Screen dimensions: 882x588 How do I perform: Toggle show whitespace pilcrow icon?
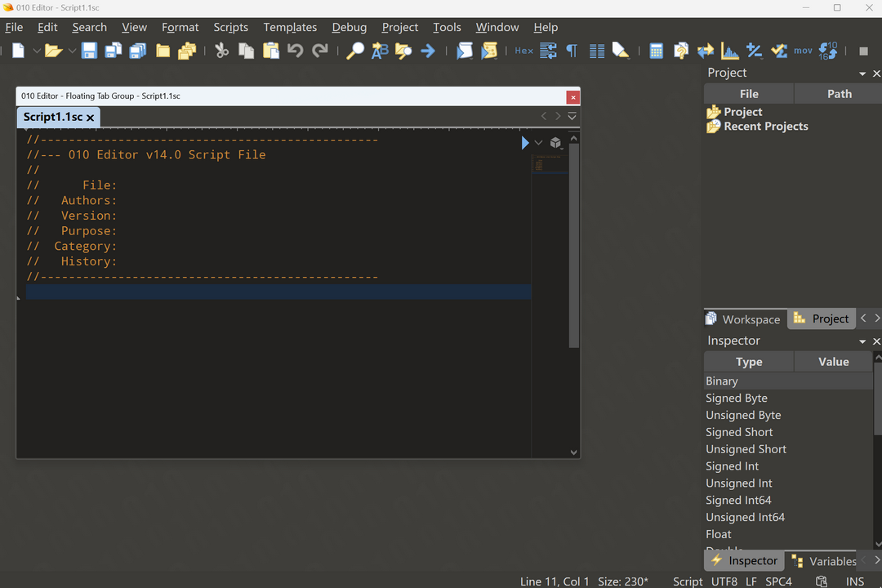pyautogui.click(x=572, y=51)
